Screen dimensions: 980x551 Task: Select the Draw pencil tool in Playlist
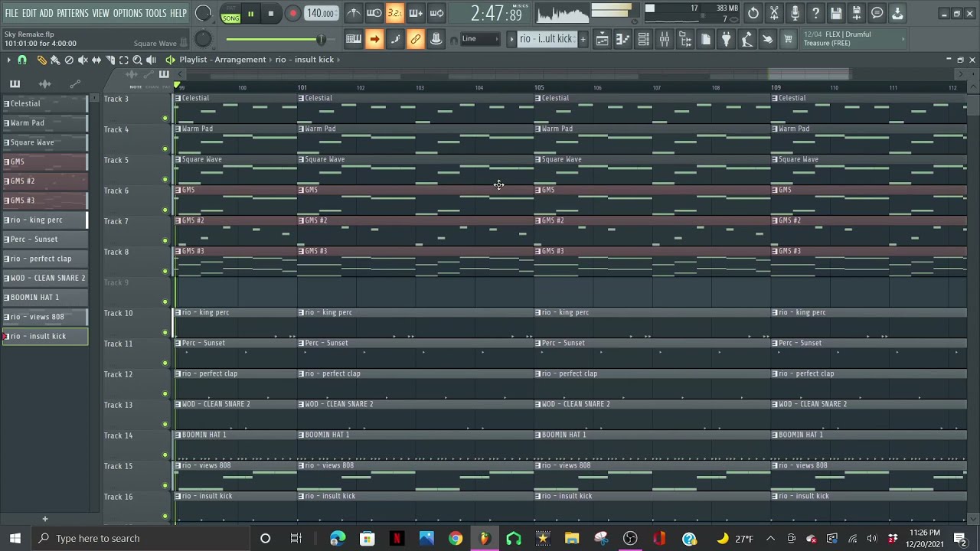coord(41,60)
